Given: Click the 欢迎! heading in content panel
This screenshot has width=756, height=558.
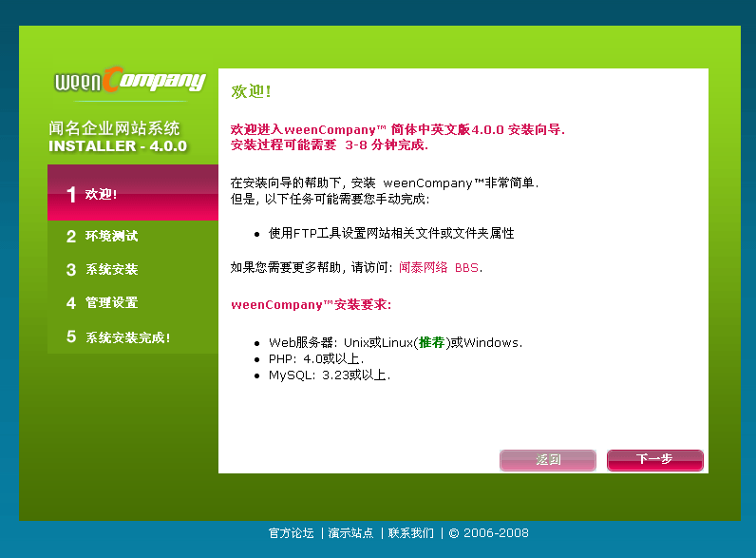Looking at the screenshot, I should click(x=251, y=91).
